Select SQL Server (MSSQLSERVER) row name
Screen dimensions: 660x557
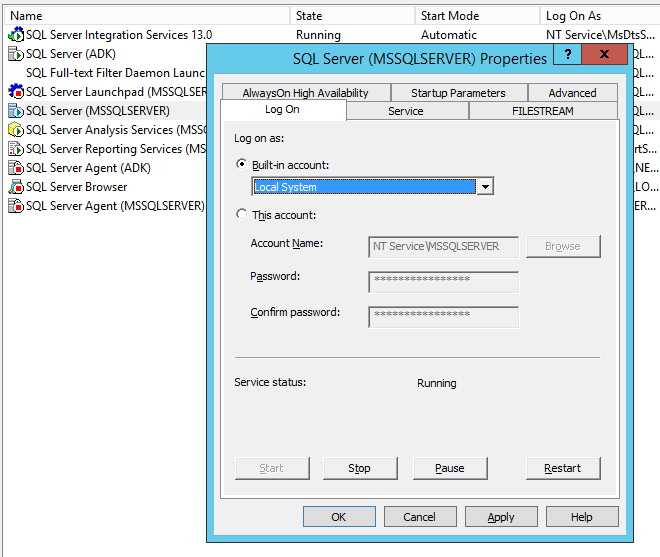coord(98,111)
